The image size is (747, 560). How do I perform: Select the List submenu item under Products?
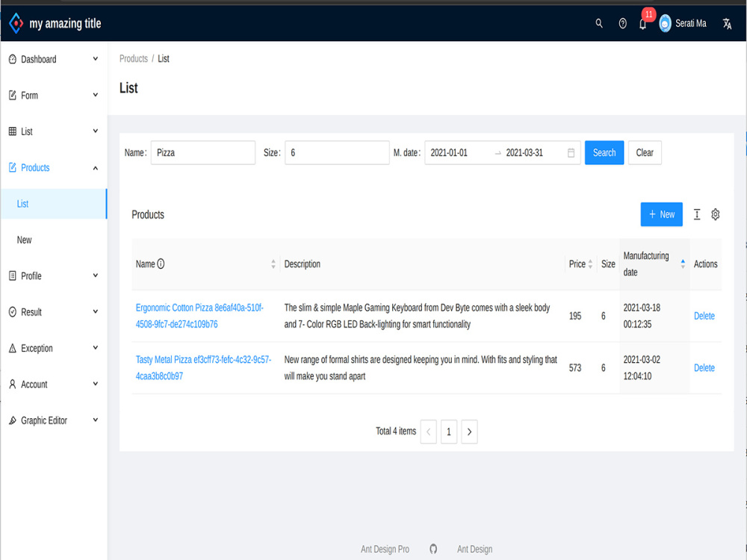(x=53, y=204)
